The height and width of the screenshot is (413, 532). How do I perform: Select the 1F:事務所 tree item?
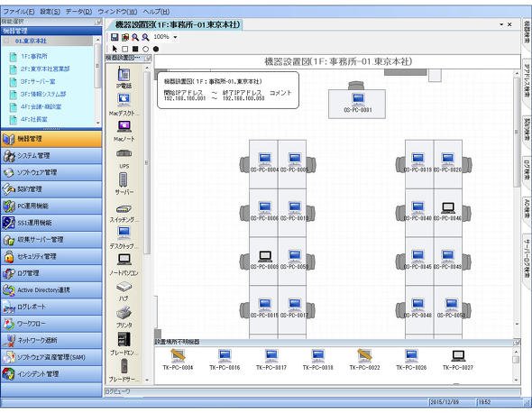(34, 56)
